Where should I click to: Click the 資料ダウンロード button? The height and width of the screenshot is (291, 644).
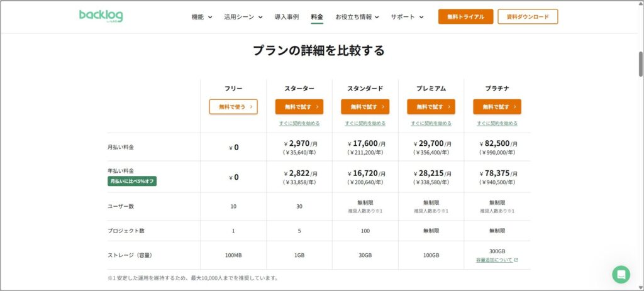[527, 17]
